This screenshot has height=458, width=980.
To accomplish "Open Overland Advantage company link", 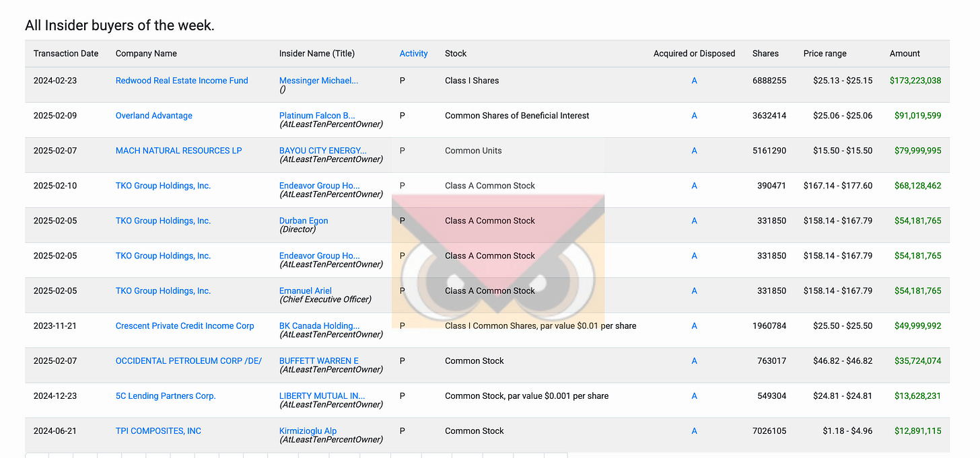I will tap(154, 115).
